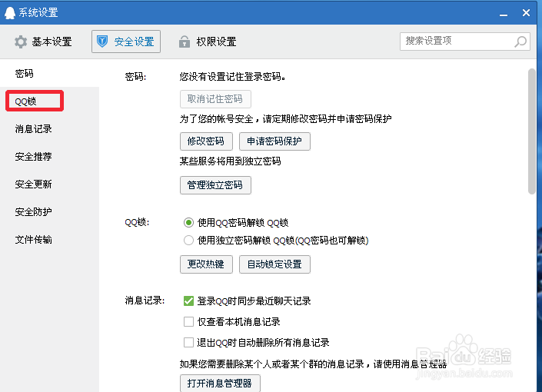Click the 您没有设置记住登录密码 message
The width and height of the screenshot is (542, 392).
tap(232, 77)
